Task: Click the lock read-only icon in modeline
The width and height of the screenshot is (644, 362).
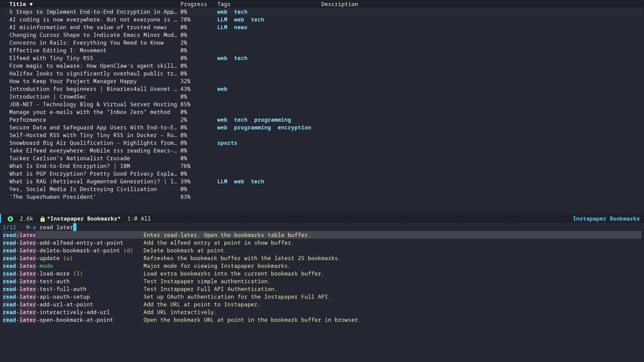Action: pos(43,219)
